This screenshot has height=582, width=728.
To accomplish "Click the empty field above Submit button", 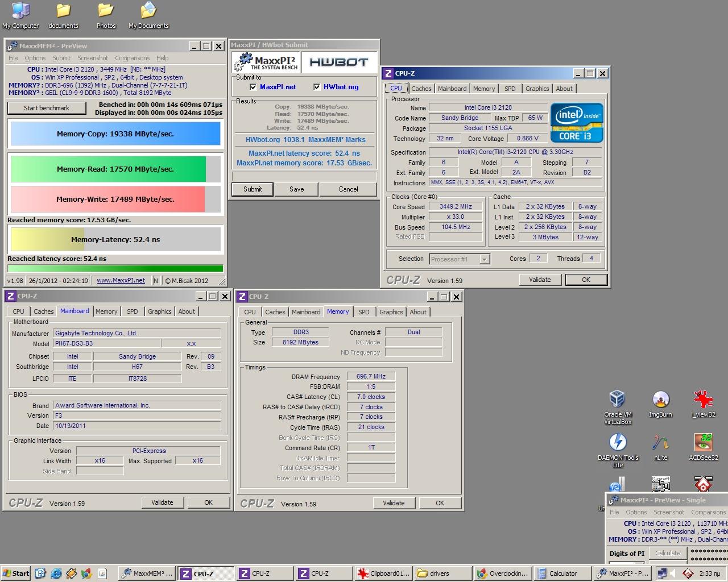I will [x=304, y=176].
